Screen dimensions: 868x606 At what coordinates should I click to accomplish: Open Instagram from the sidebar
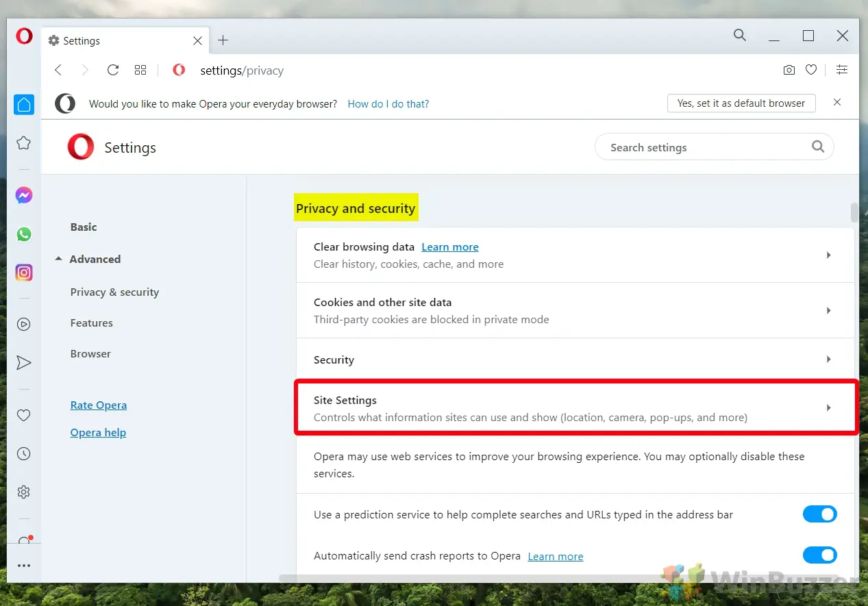[x=24, y=272]
